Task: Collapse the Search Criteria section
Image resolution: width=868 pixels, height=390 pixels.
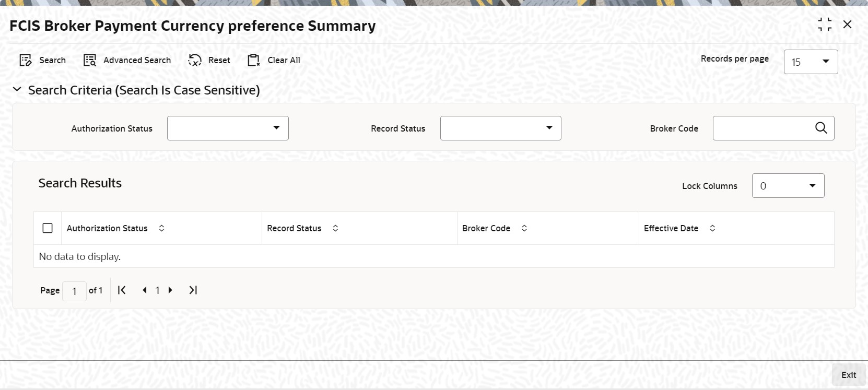Action: point(17,90)
